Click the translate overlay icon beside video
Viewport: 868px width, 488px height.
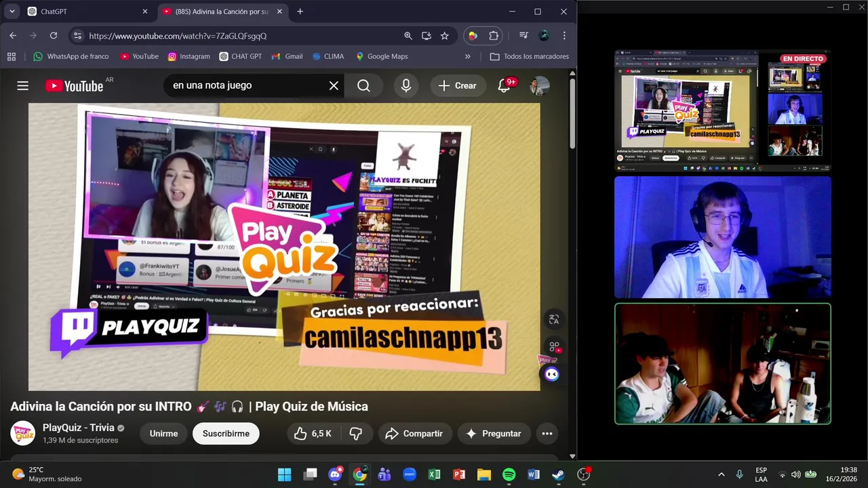[x=554, y=319]
